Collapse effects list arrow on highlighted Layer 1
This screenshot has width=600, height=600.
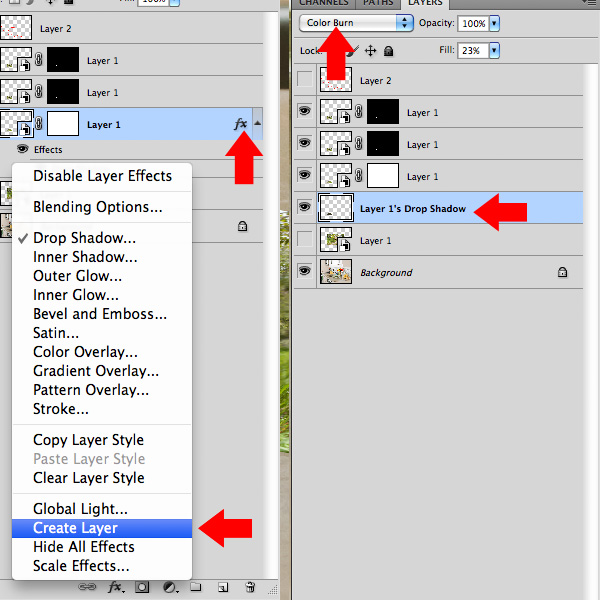(x=258, y=123)
